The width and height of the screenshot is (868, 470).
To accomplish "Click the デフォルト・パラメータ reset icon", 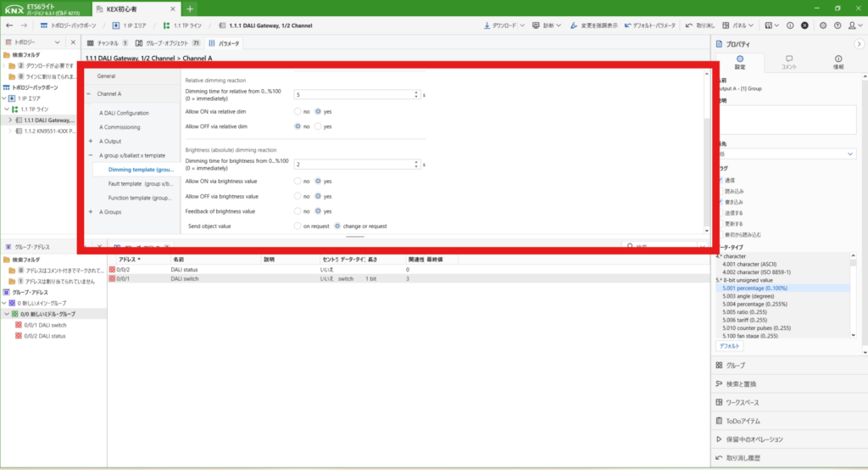I will 626,25.
